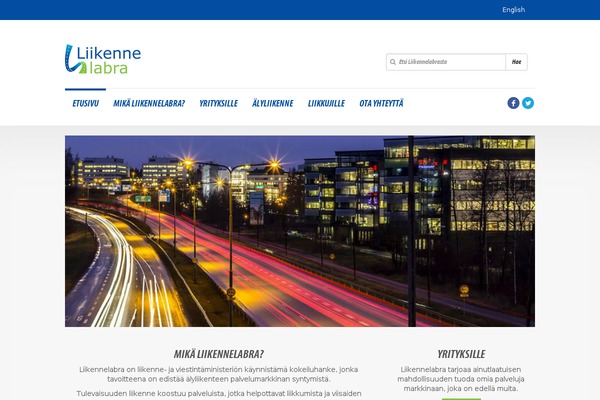This screenshot has width=600, height=400.
Task: Open the Ota yhteyttä menu item
Action: point(381,103)
